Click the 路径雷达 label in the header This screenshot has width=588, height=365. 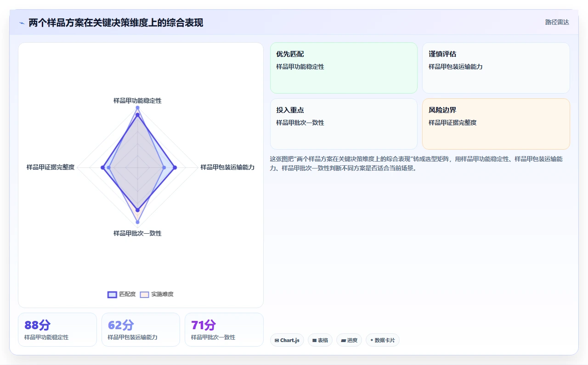click(x=557, y=22)
